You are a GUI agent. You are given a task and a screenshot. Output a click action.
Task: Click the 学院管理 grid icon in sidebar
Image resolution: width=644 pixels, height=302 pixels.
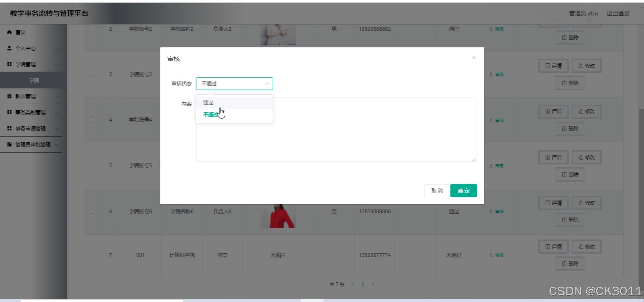[9, 64]
